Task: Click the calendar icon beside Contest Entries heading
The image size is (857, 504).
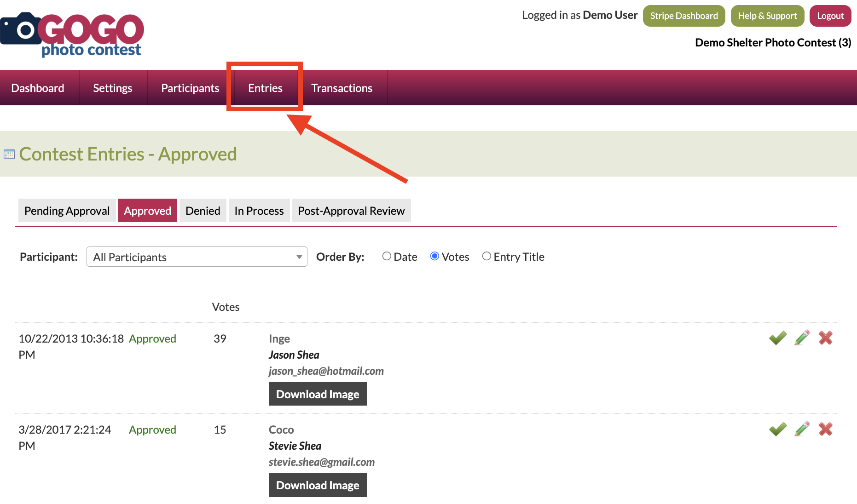Action: [x=9, y=155]
